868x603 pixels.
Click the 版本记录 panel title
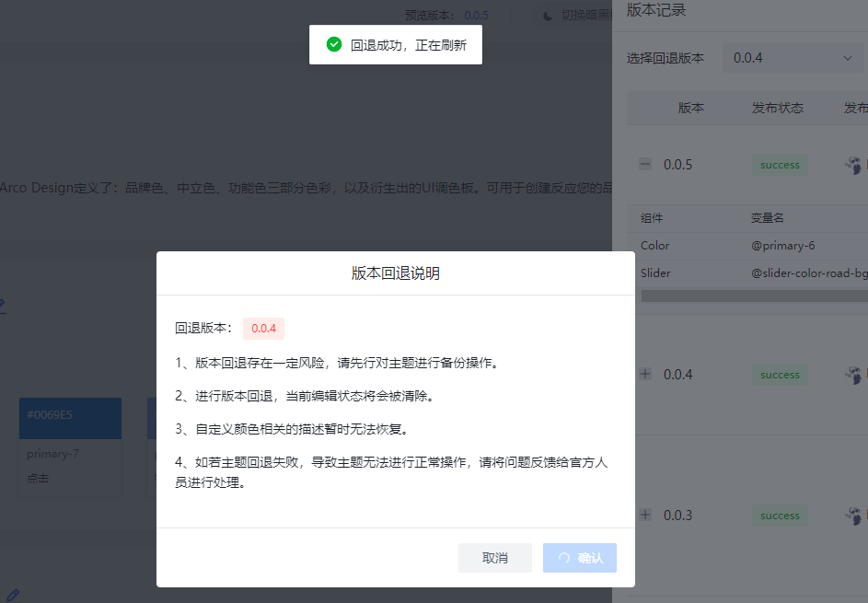[656, 9]
